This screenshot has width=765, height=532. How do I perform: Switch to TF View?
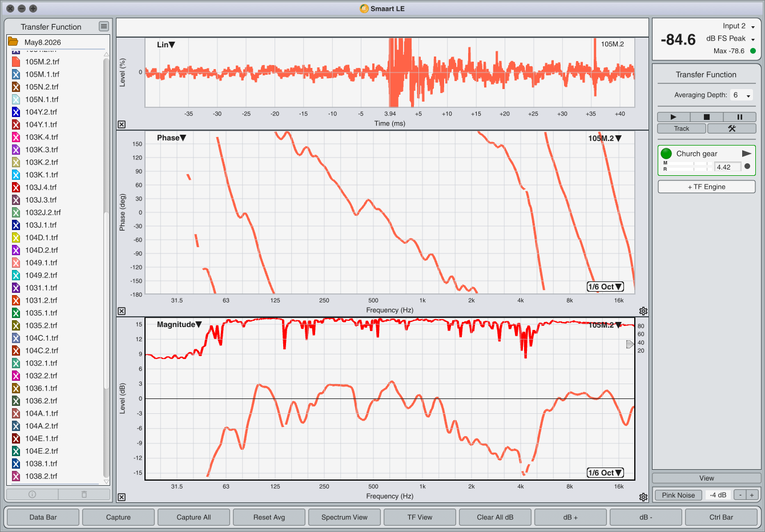[x=420, y=517]
